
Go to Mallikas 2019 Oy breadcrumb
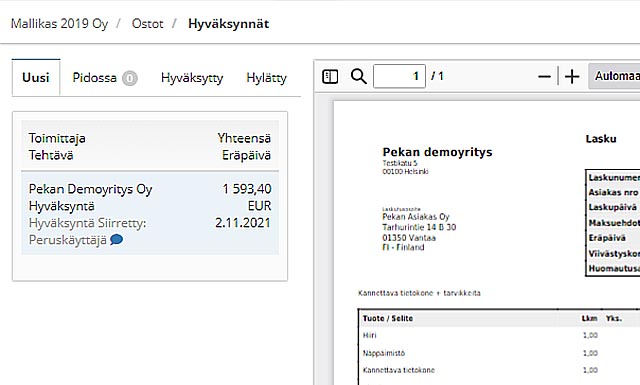(x=60, y=24)
